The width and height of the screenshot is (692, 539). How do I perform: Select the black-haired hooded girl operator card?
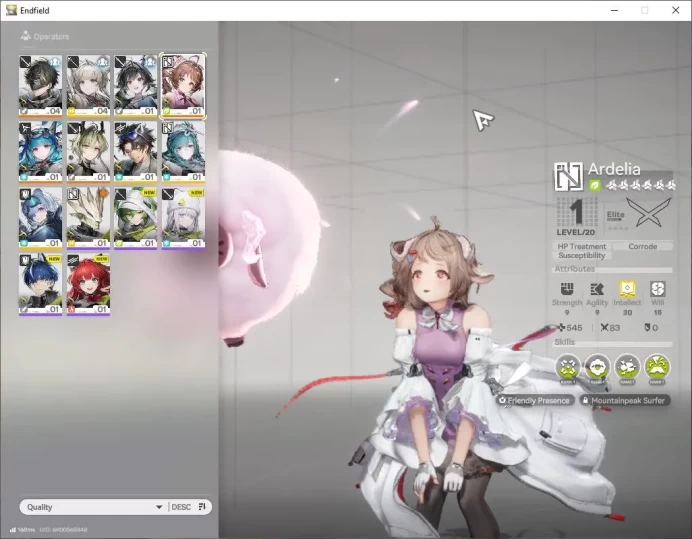tap(135, 86)
